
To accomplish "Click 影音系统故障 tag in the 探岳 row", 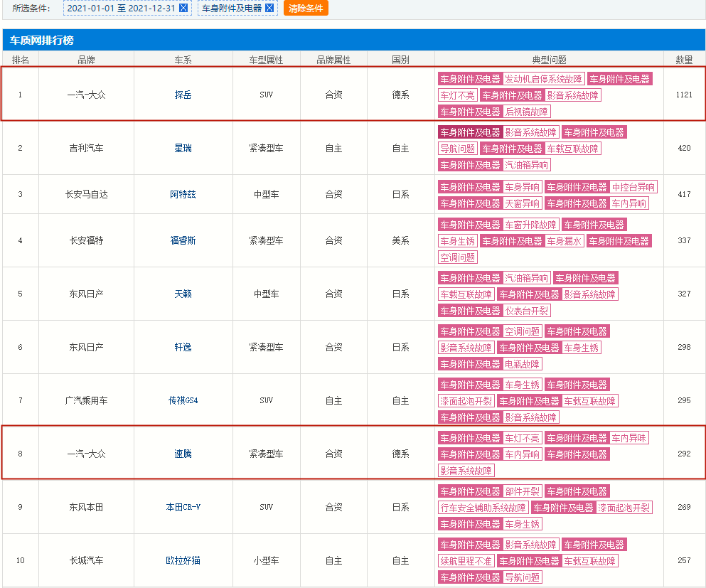I will [x=572, y=95].
